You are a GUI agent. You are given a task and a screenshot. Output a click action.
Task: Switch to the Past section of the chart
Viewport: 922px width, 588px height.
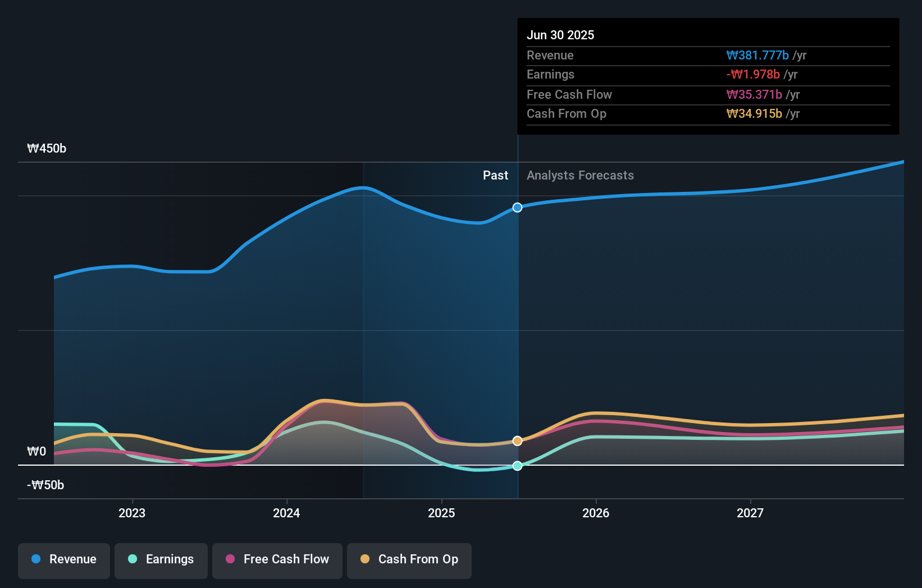pos(495,175)
